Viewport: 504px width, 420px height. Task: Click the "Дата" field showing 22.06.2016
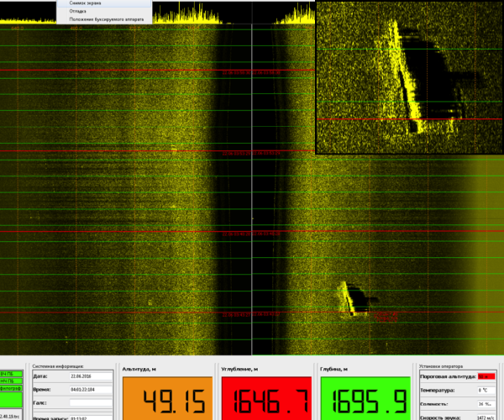pyautogui.click(x=91, y=376)
